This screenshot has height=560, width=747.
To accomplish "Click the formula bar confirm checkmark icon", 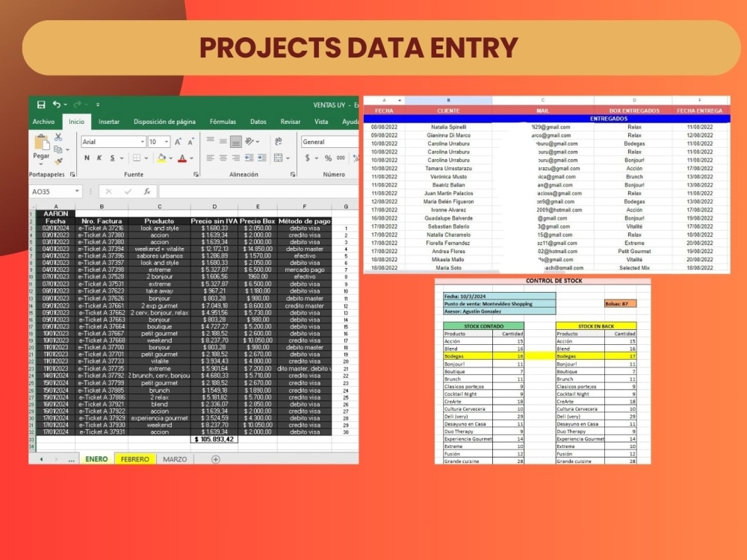I will pos(128,191).
